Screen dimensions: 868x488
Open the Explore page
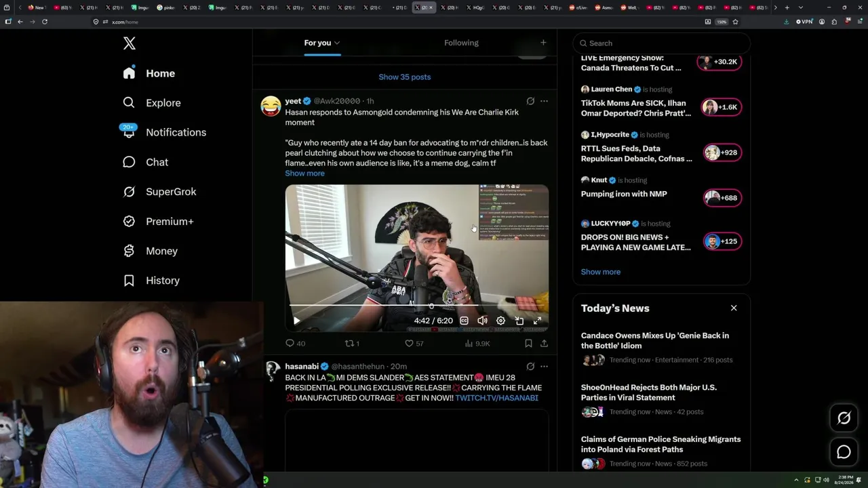point(152,103)
